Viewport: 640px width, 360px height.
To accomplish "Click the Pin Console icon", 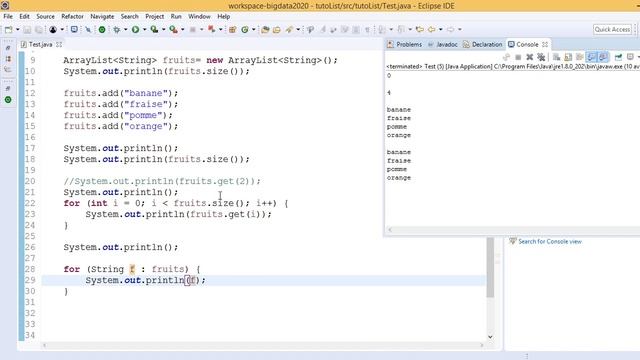I will pyautogui.click(x=618, y=57).
